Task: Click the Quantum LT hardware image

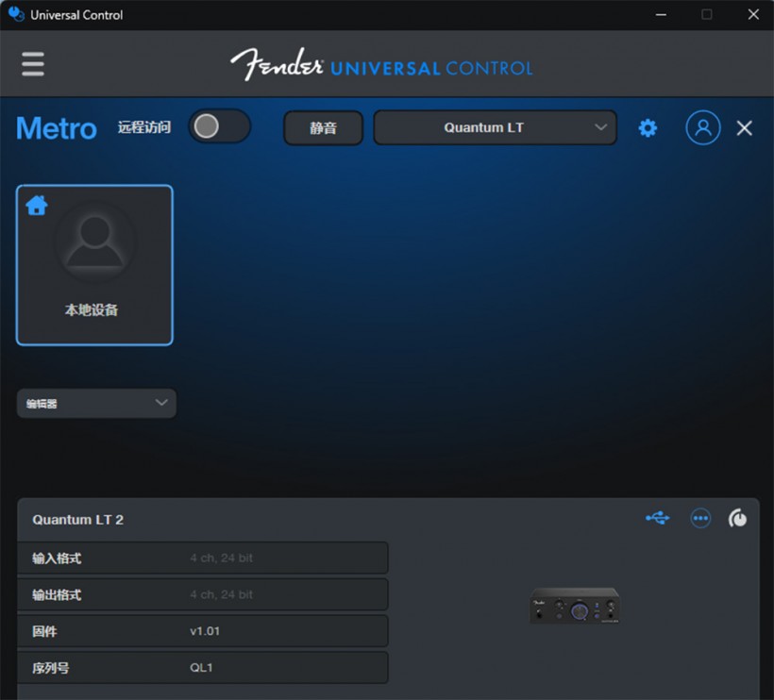Action: click(x=574, y=606)
